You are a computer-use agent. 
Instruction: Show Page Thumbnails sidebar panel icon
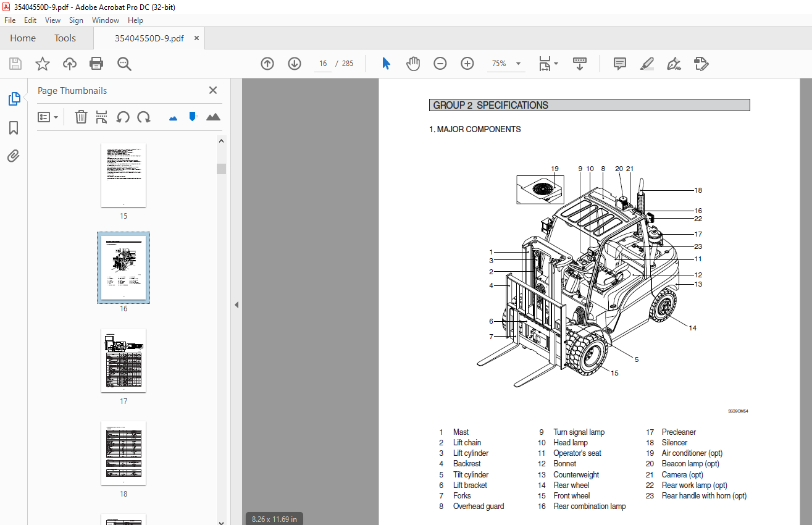coord(14,99)
